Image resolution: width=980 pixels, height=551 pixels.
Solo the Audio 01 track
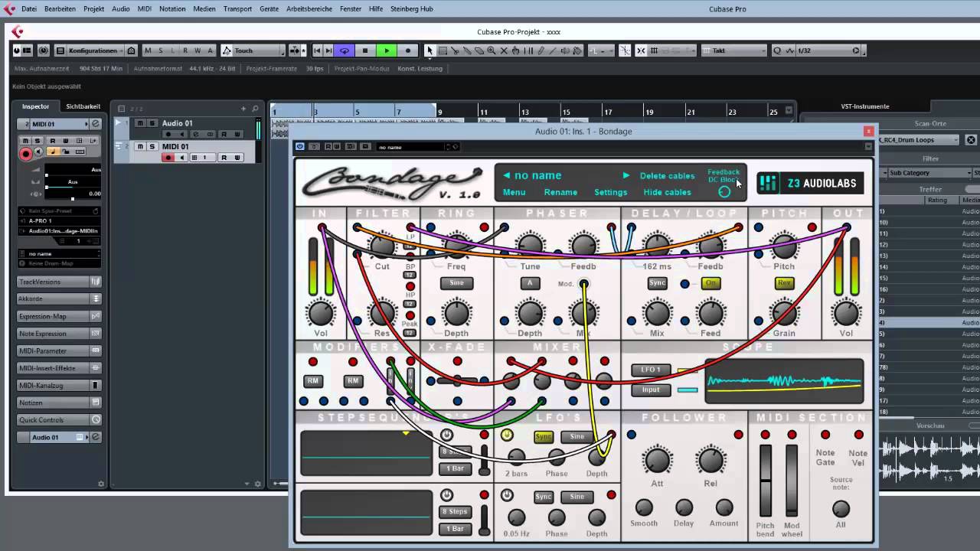coord(152,123)
